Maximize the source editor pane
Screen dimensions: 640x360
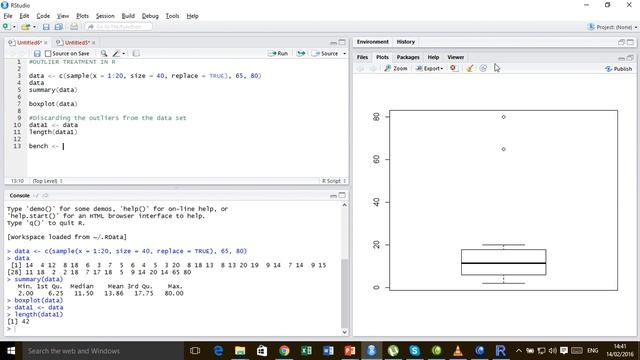[342, 42]
